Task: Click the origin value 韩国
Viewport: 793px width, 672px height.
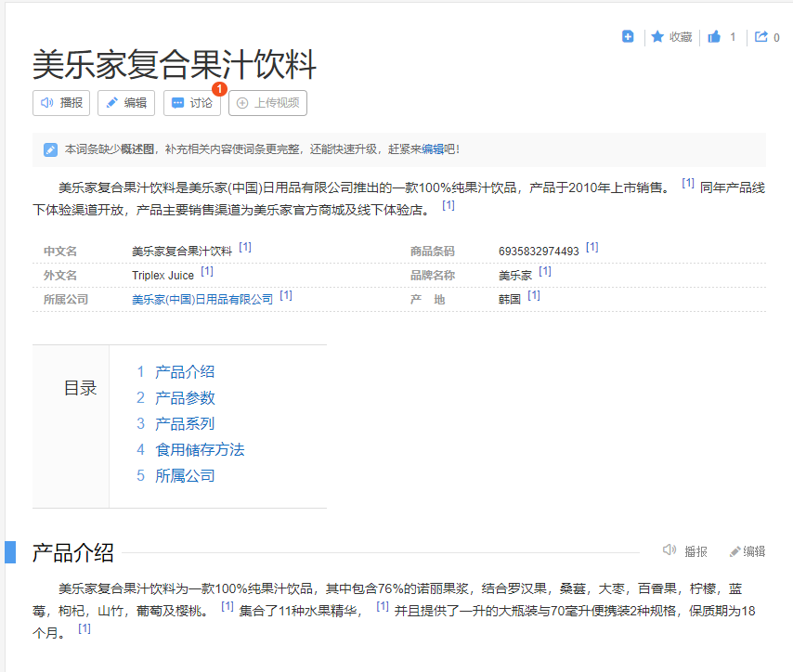Action: (509, 300)
